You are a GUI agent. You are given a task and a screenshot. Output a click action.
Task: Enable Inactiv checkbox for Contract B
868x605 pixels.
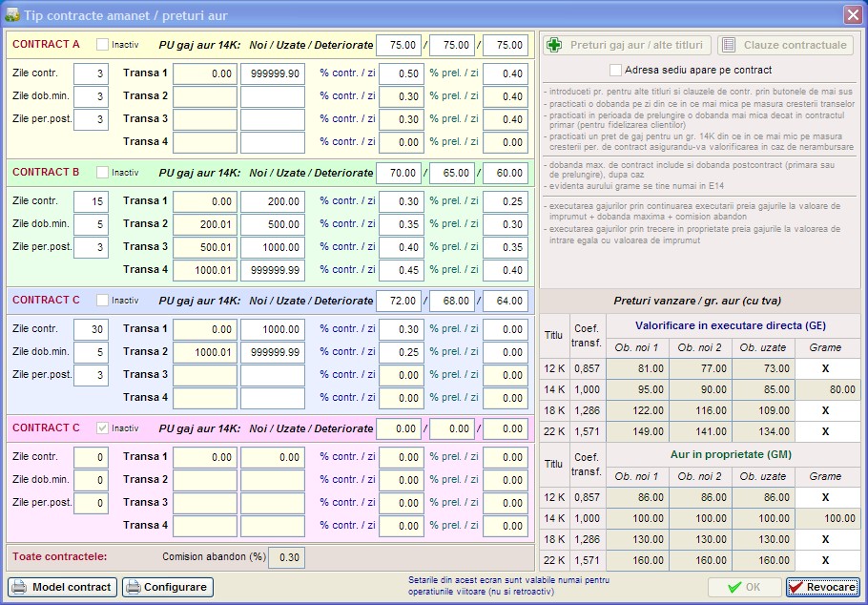[x=102, y=173]
